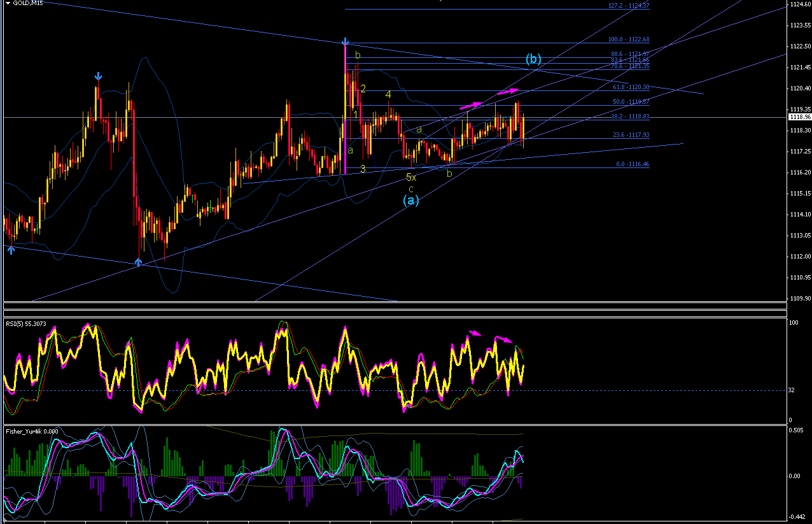Select the second magenta arrow in the RSI window
The width and height of the screenshot is (812, 524).
(503, 339)
